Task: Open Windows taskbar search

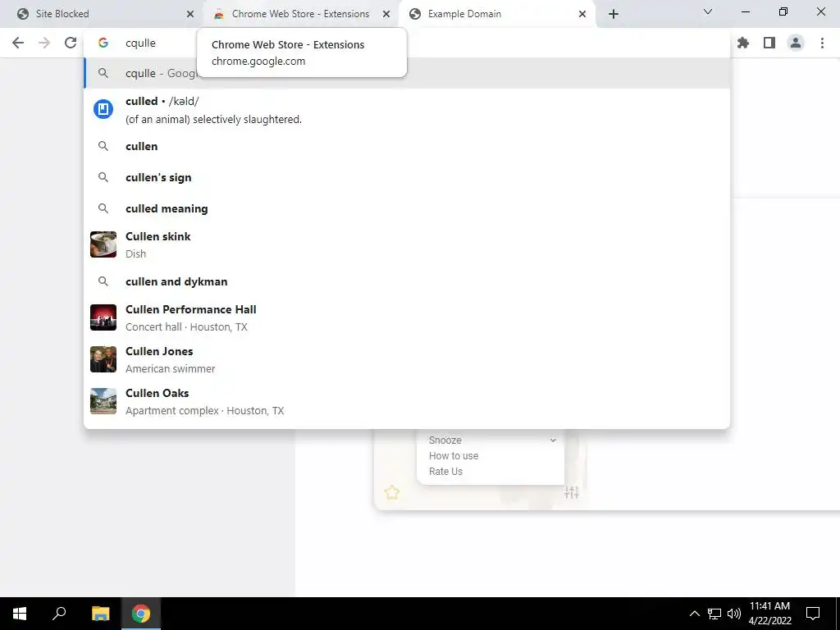Action: click(59, 614)
